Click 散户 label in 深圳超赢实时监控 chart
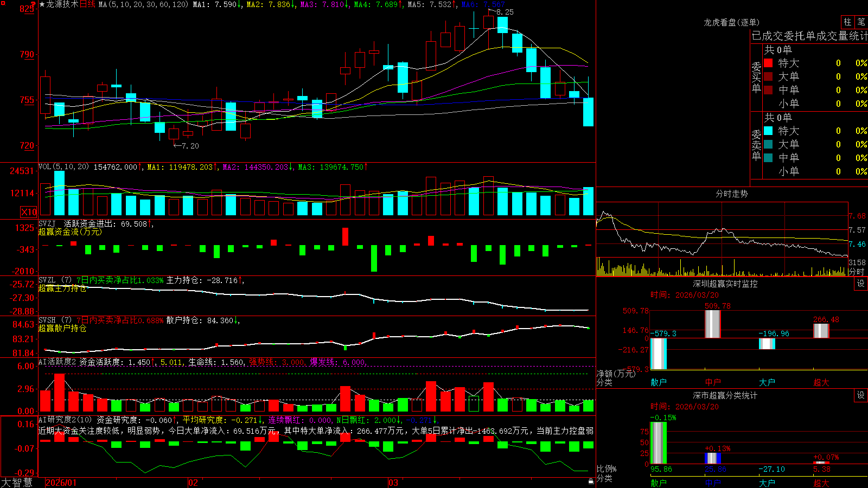 pyautogui.click(x=659, y=382)
